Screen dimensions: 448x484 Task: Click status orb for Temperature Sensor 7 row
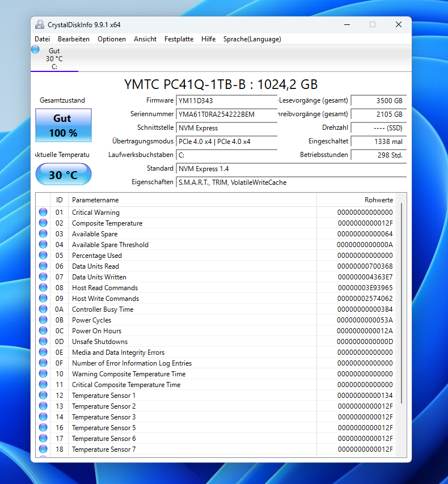point(43,449)
